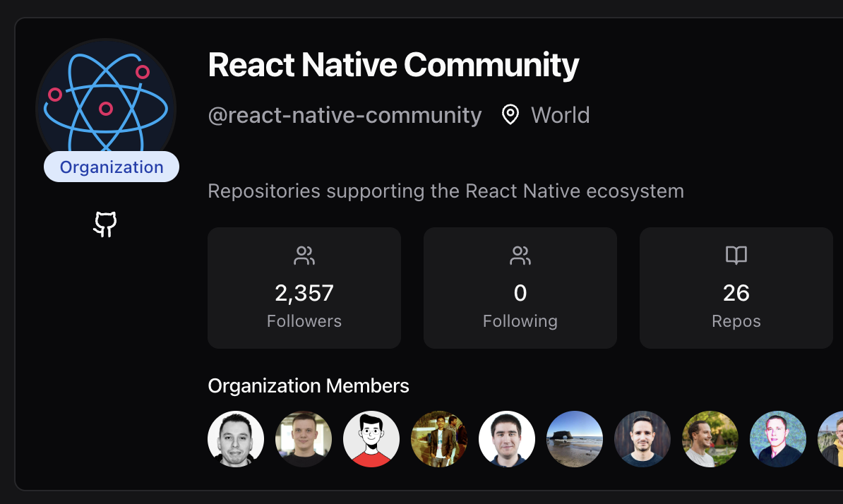Viewport: 843px width, 504px height.
Task: Click the React Native Community title
Action: click(x=393, y=65)
